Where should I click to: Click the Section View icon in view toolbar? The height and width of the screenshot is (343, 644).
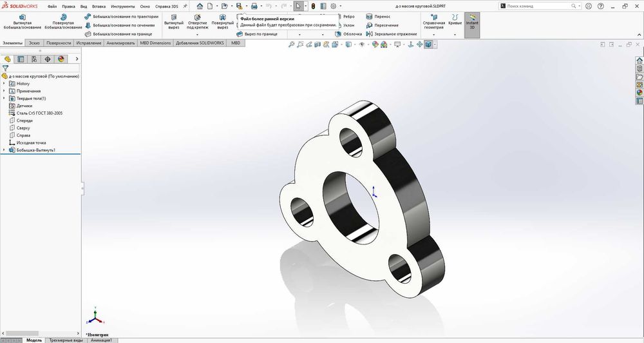[317, 44]
